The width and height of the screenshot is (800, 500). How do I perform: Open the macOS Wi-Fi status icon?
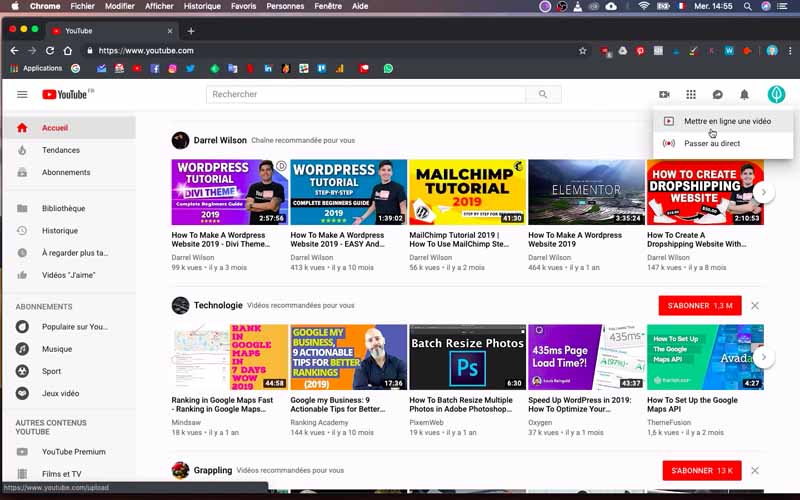644,6
